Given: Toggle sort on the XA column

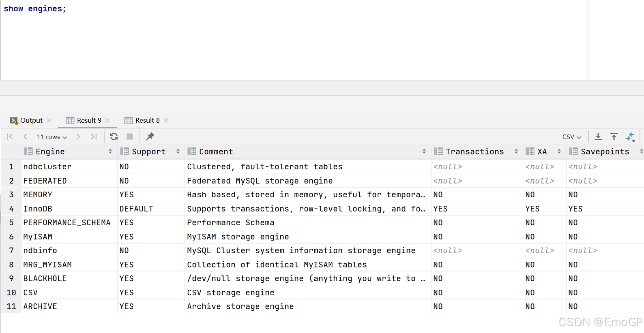Looking at the screenshot, I should pyautogui.click(x=559, y=152).
